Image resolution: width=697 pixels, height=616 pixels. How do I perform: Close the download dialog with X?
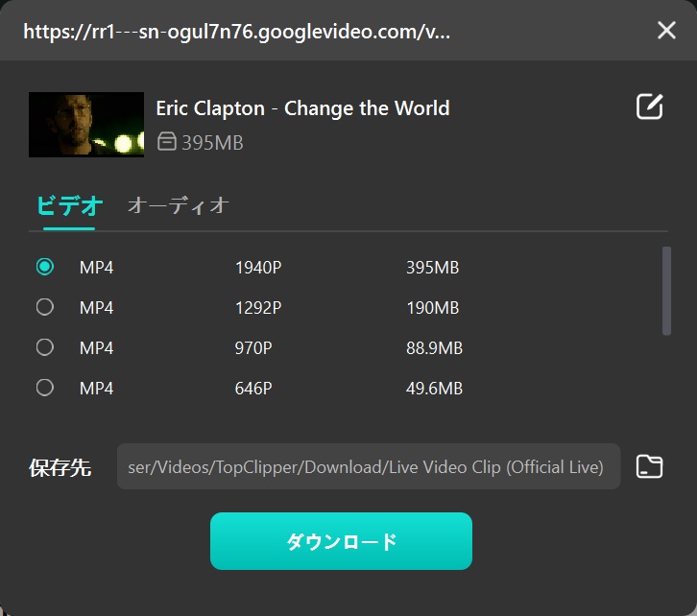tap(666, 31)
